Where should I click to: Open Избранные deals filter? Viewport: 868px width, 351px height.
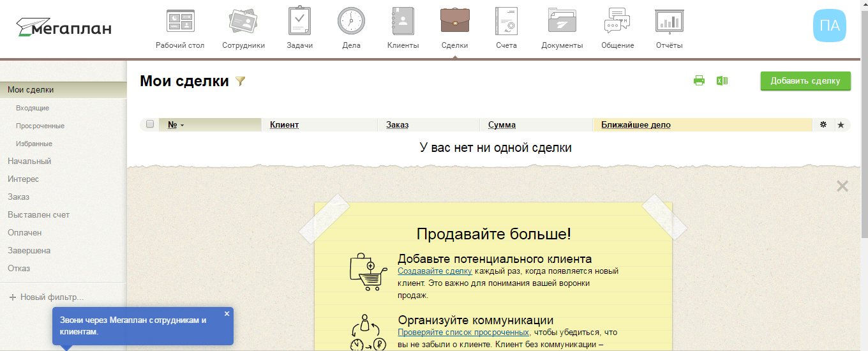point(34,144)
